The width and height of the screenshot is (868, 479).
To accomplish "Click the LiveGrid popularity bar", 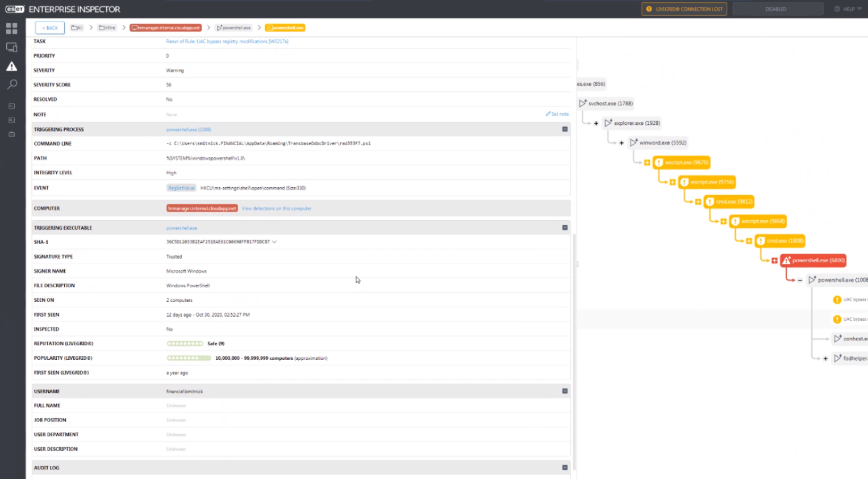I will (189, 358).
